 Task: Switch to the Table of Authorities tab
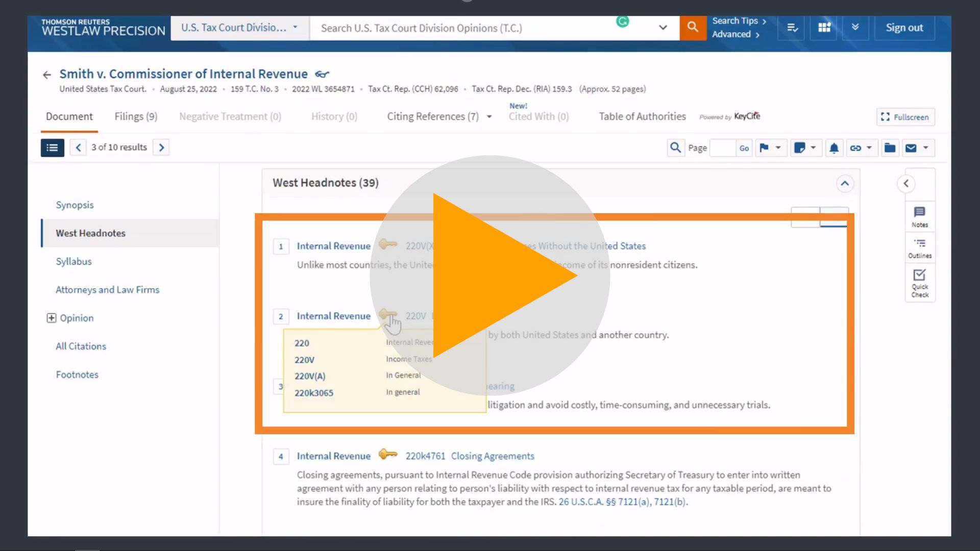642,116
